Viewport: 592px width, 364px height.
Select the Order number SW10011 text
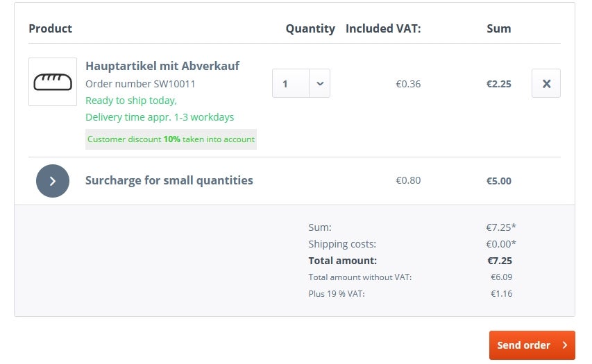140,84
